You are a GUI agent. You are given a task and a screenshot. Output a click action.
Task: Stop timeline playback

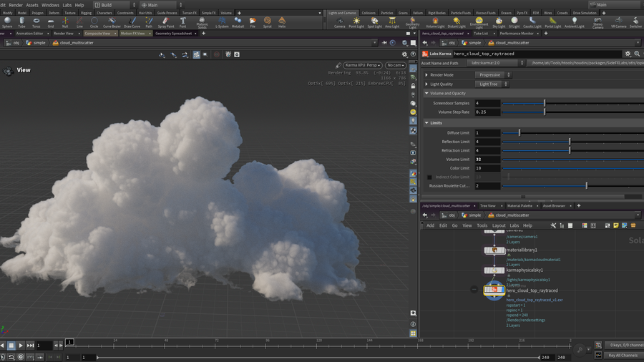pyautogui.click(x=11, y=346)
